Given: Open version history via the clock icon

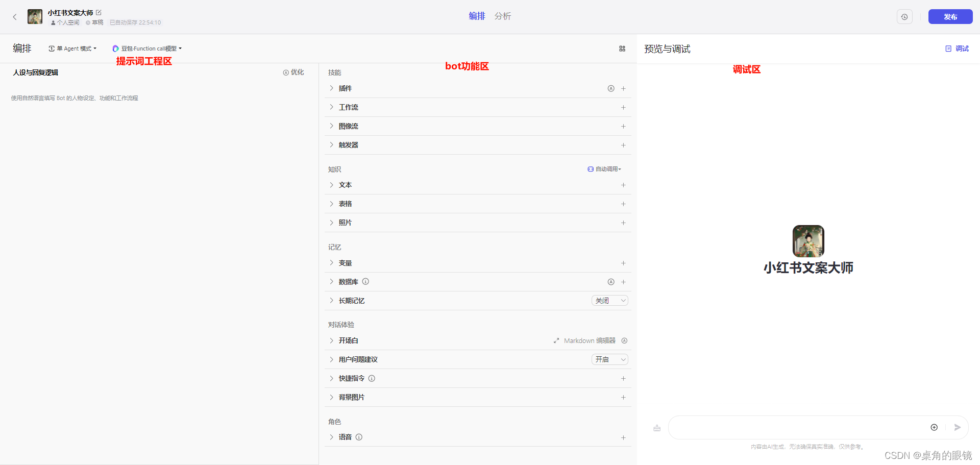Looking at the screenshot, I should tap(904, 16).
